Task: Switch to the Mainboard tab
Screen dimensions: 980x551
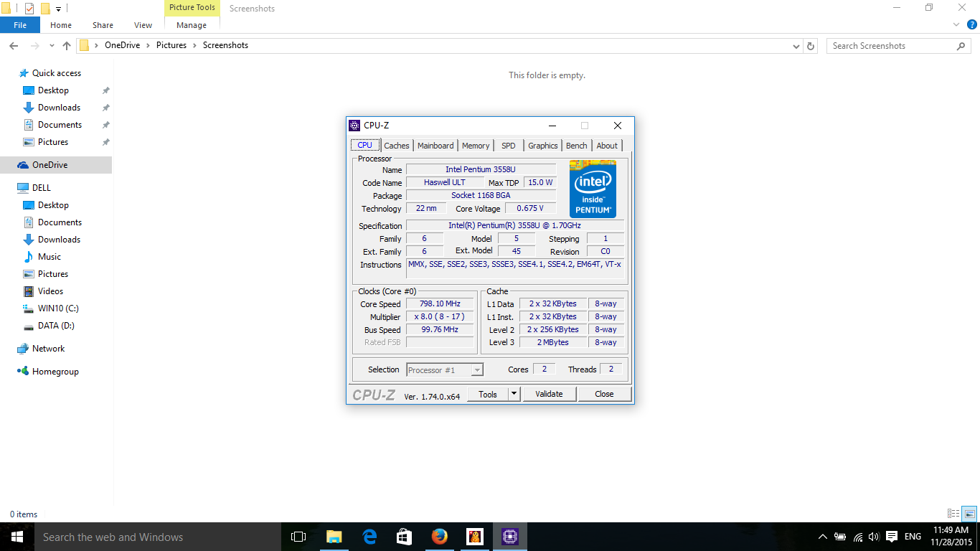Action: (435, 146)
